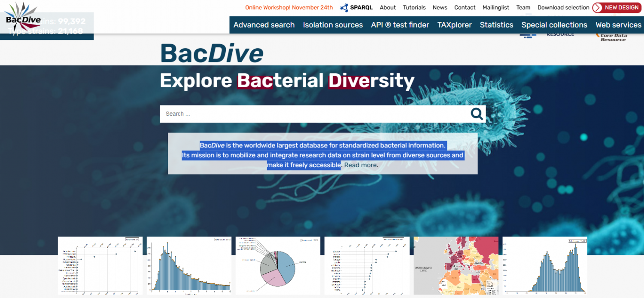The height and width of the screenshot is (298, 644).
Task: Open the pie chart statistics thumbnail
Action: point(278,265)
